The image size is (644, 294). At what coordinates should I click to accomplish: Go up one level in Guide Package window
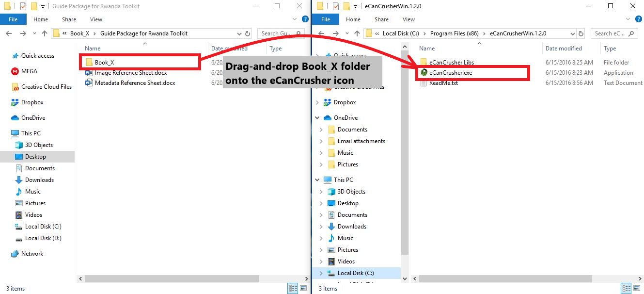coord(45,33)
